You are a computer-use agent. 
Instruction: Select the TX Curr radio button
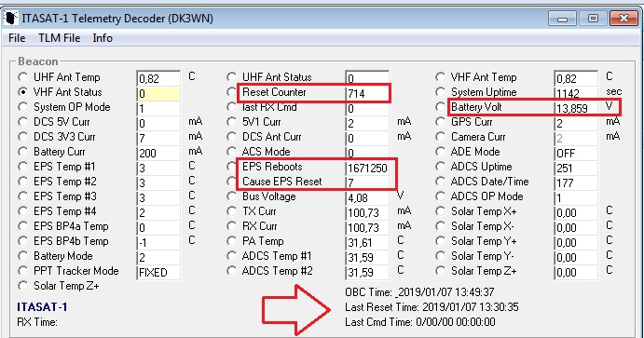pyautogui.click(x=232, y=211)
